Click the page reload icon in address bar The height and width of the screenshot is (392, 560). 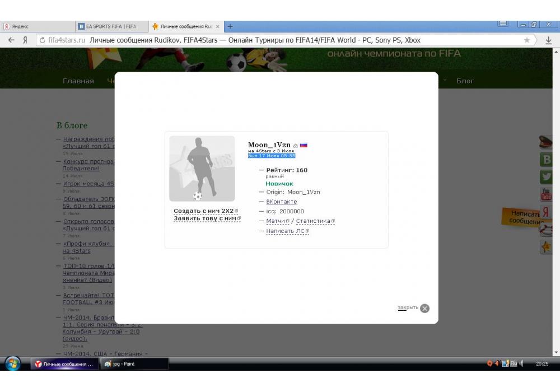(x=42, y=40)
